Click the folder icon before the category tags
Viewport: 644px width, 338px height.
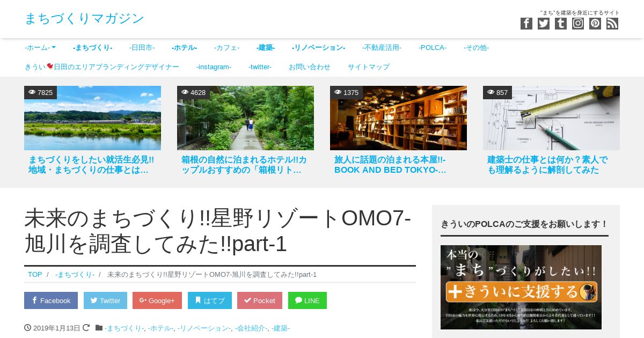click(x=99, y=328)
